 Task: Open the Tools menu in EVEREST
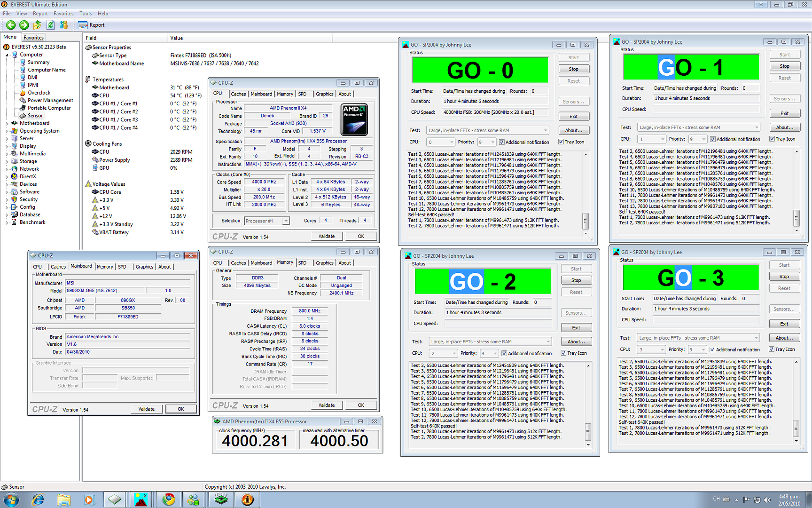[x=86, y=14]
